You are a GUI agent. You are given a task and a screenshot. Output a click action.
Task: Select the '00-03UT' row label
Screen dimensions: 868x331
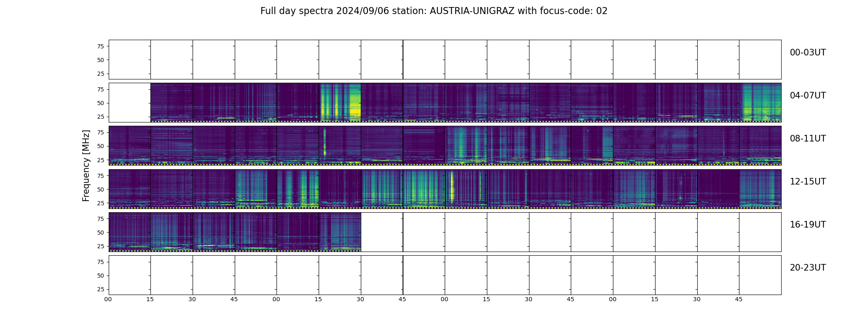tap(808, 53)
